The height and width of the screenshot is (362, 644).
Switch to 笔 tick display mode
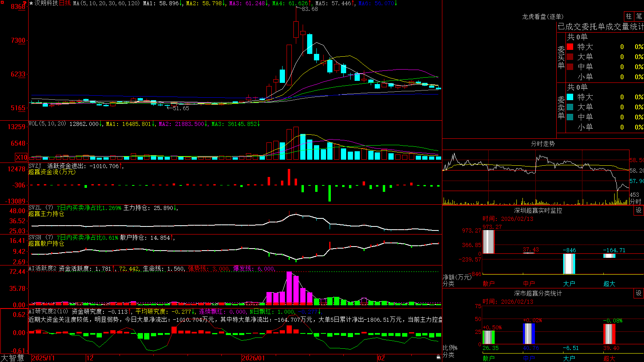[x=639, y=16]
